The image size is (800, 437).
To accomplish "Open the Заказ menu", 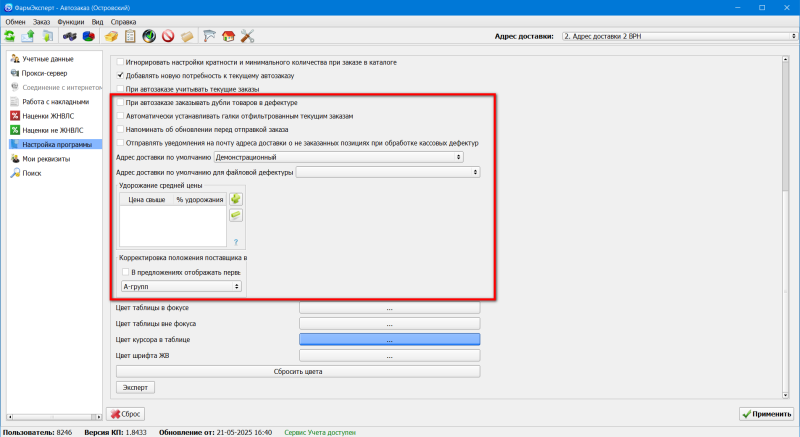I will pyautogui.click(x=41, y=22).
